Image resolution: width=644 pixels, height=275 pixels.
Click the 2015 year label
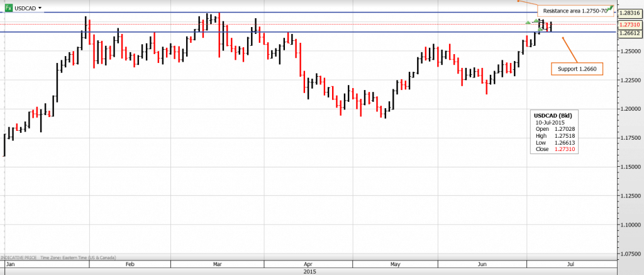[x=309, y=272]
